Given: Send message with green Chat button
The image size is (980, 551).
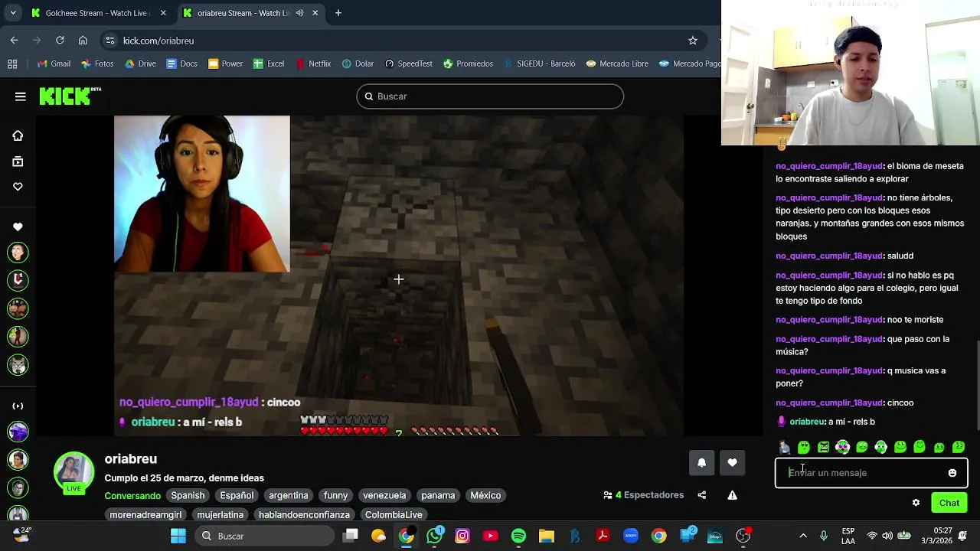Looking at the screenshot, I should [949, 503].
